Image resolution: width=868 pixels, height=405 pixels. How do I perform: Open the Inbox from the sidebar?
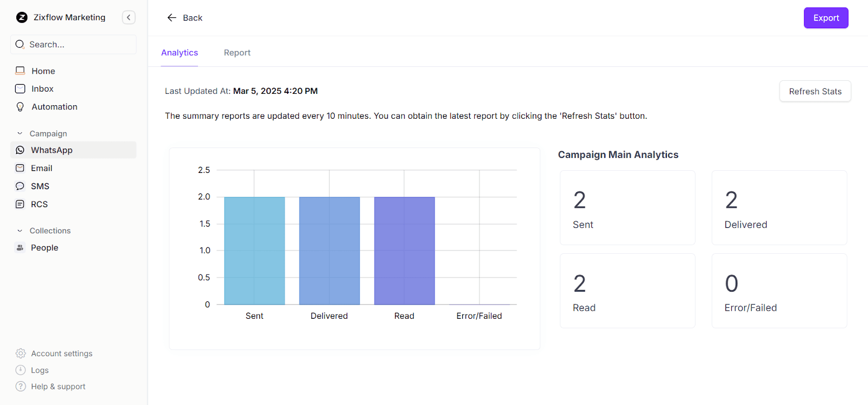pos(42,88)
